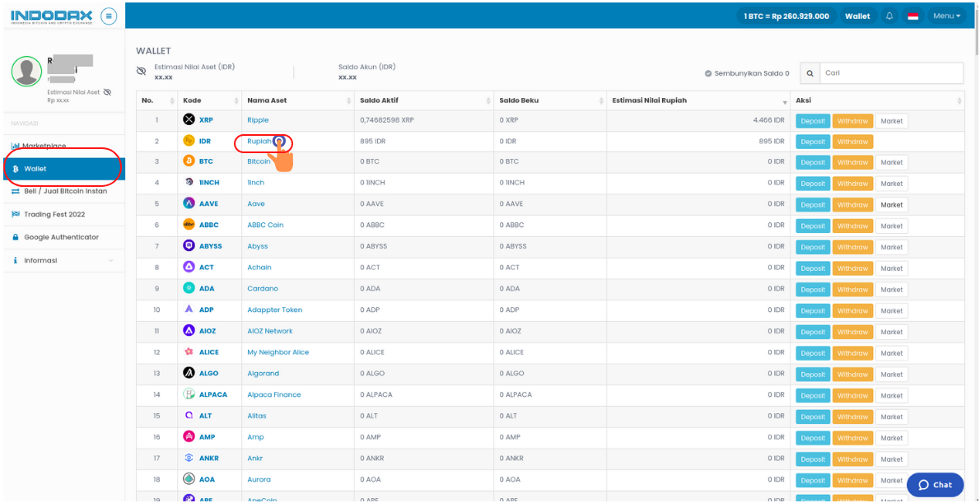980x503 pixels.
Task: Click the ABYSS coin icon
Action: click(189, 245)
